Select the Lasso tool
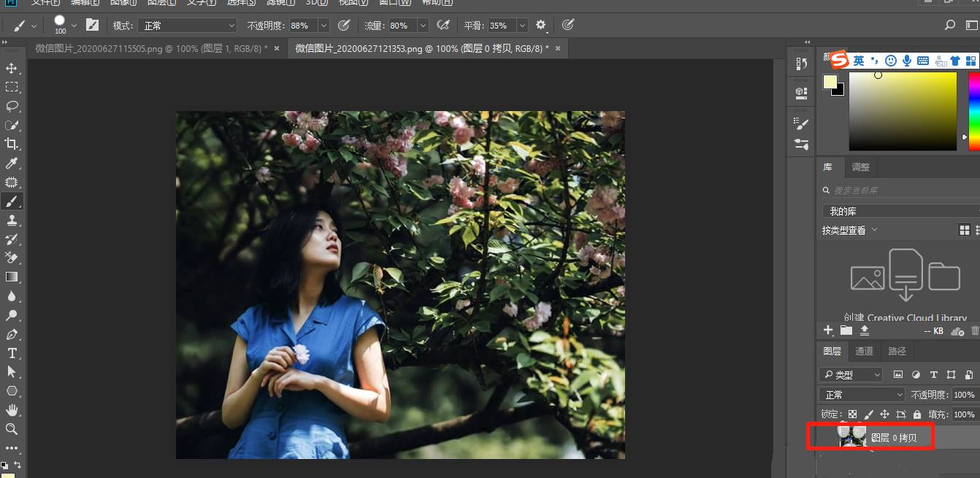980x478 pixels. (x=12, y=106)
